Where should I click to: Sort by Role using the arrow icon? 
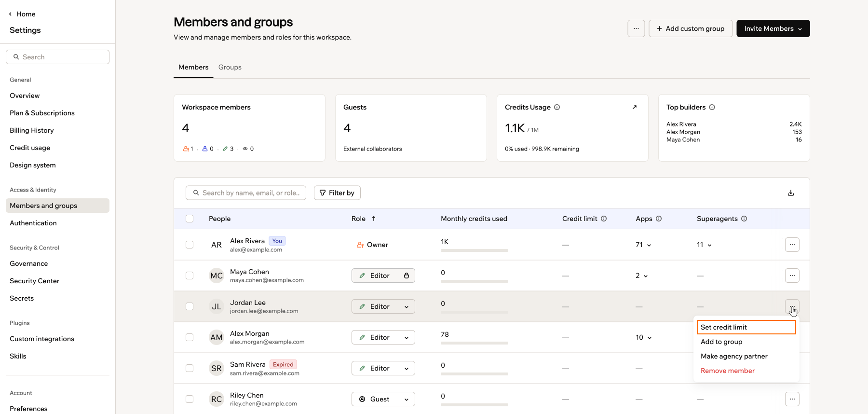point(374,219)
